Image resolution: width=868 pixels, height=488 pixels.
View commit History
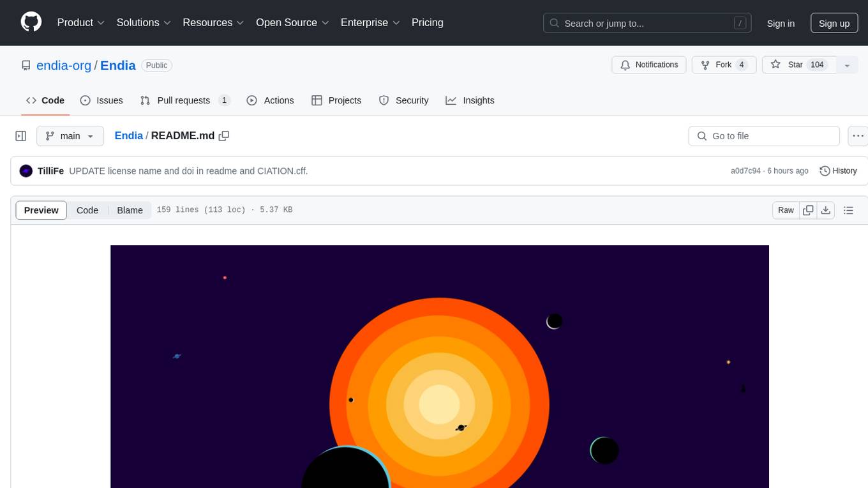point(838,171)
